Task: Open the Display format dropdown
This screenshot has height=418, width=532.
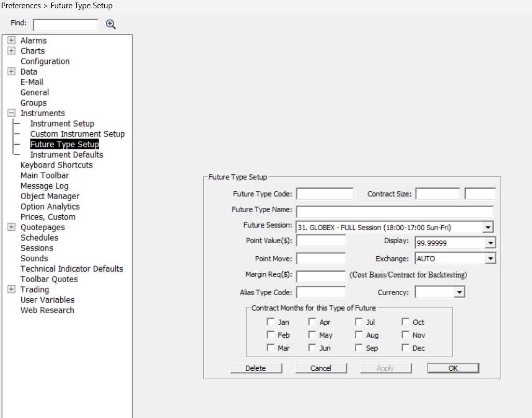Action: pyautogui.click(x=491, y=243)
